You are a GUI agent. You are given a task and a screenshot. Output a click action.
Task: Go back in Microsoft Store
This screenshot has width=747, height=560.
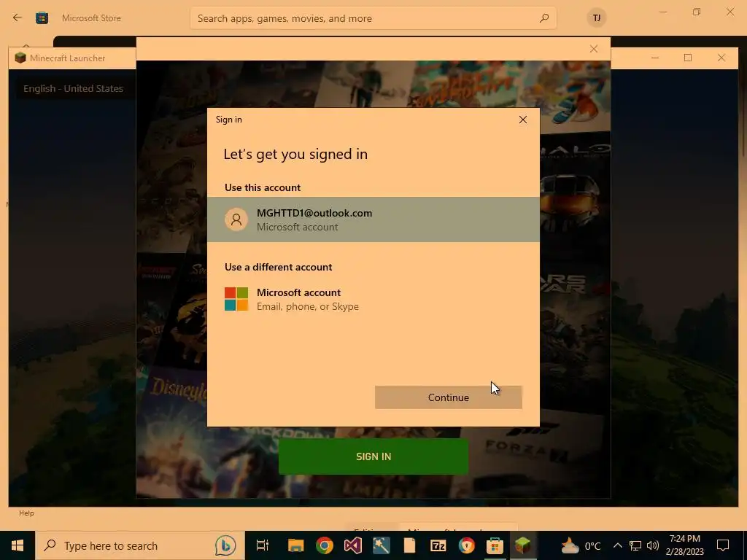(x=18, y=18)
